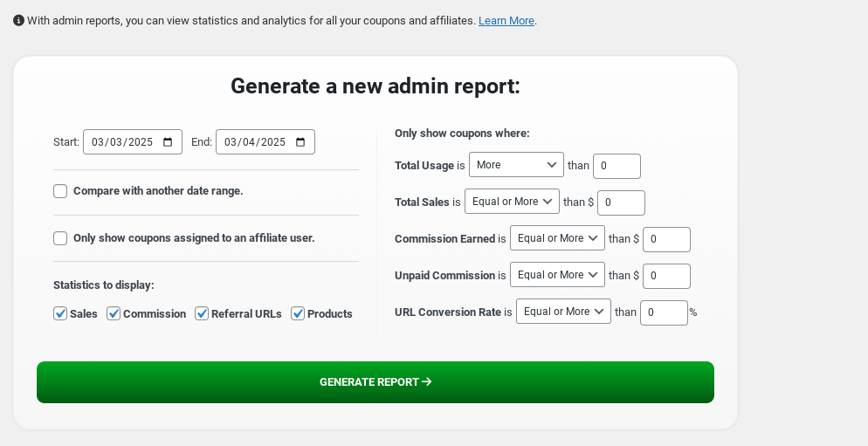Open the Total Usage comparison dropdown
The image size is (868, 446).
(x=516, y=165)
